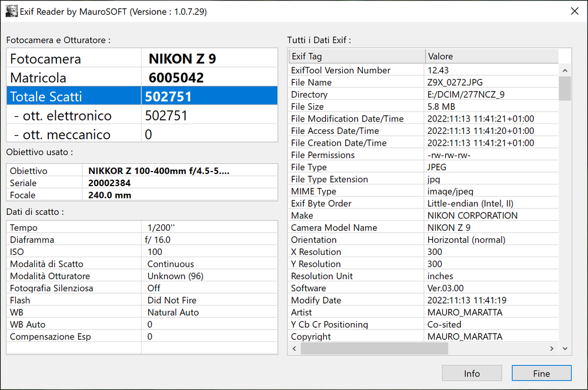588x390 pixels.
Task: Click the Ver.03.00 software value
Action: [x=446, y=288]
